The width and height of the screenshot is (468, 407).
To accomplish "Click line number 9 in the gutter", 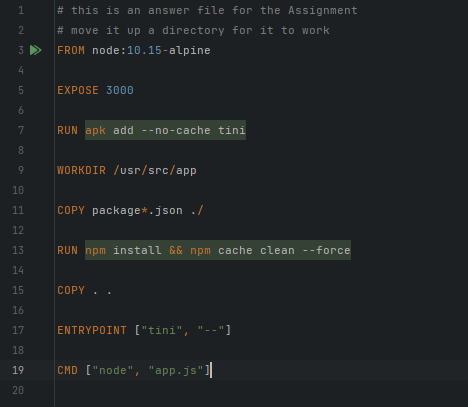I will point(21,170).
